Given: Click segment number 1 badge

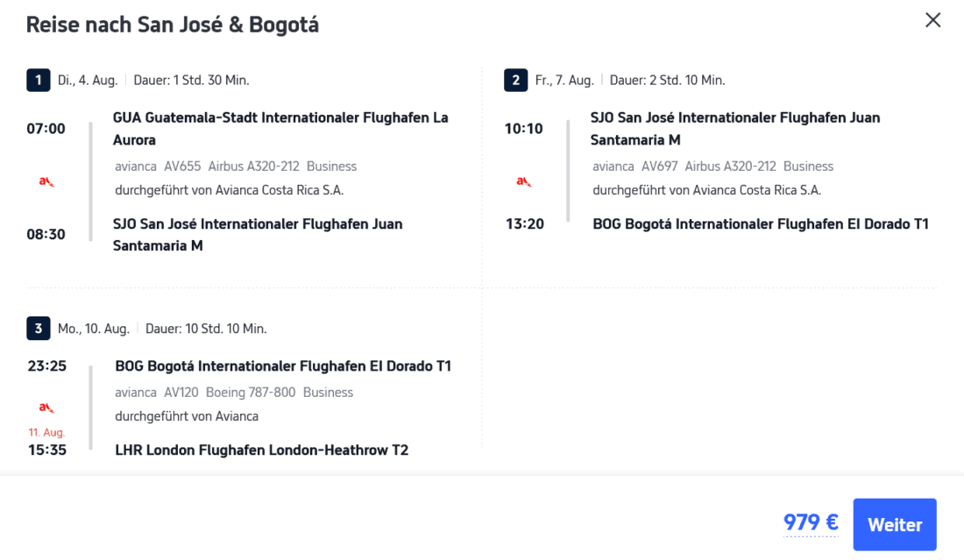Looking at the screenshot, I should pyautogui.click(x=38, y=81).
